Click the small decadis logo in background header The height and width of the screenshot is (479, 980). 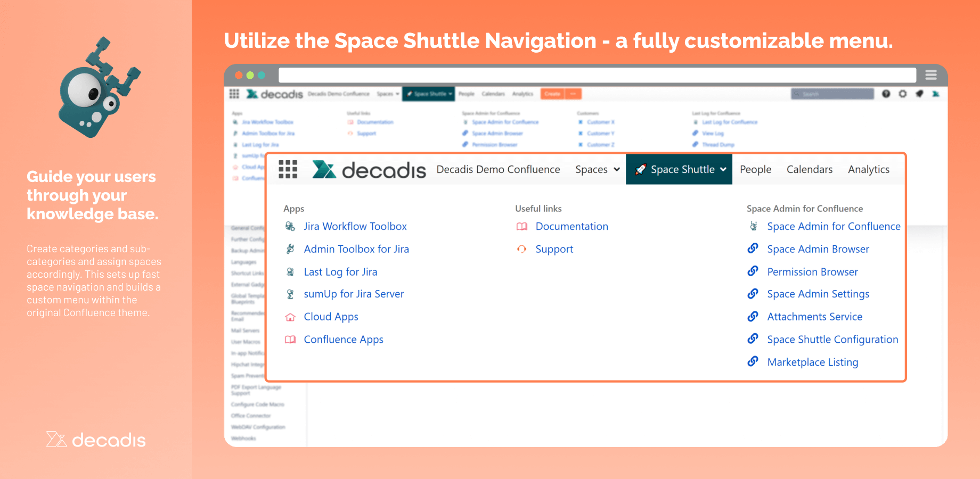pos(274,94)
